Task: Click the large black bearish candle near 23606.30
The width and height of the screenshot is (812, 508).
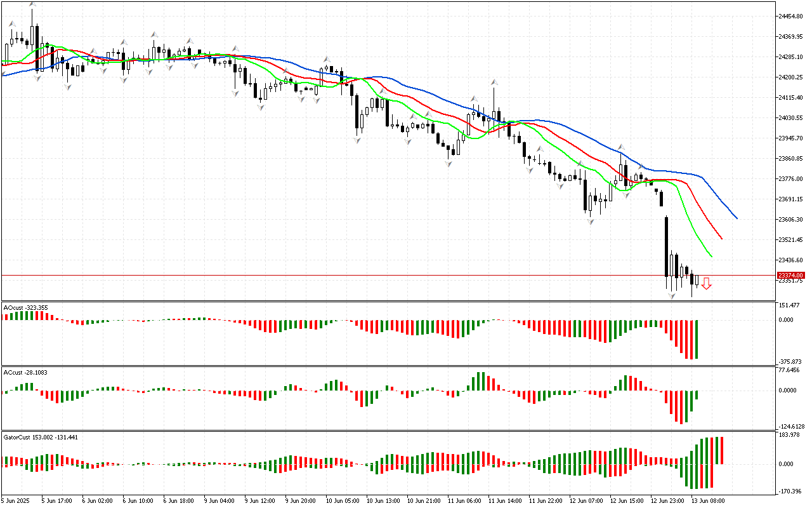Action: [x=666, y=246]
